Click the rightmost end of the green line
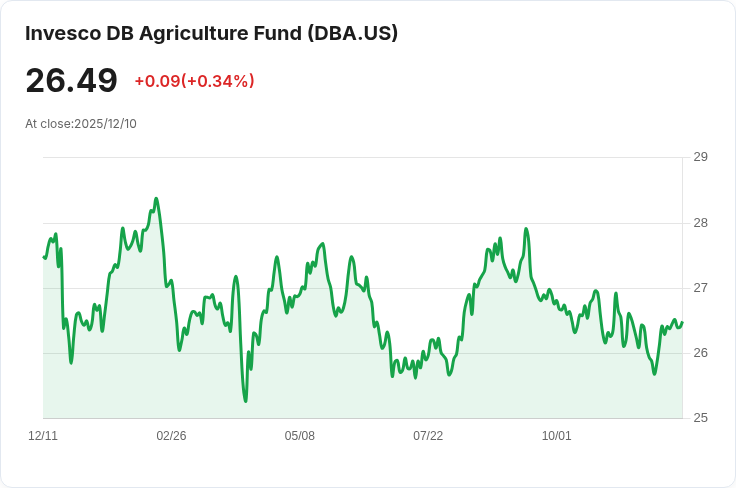This screenshot has width=736, height=488. coord(682,322)
